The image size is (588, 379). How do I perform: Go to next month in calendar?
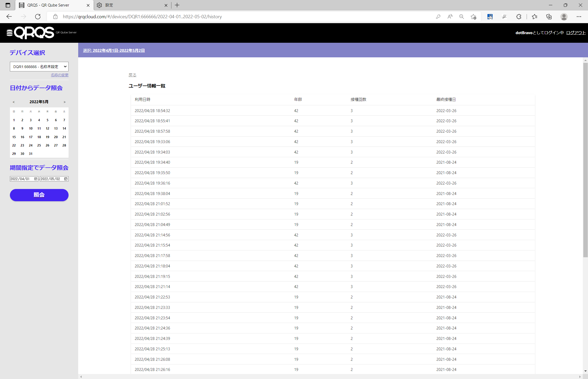pyautogui.click(x=65, y=102)
